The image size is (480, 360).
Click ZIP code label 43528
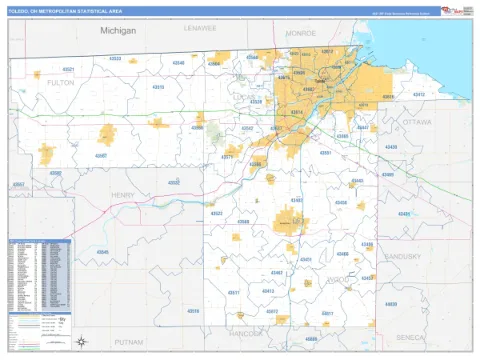pos(256,102)
